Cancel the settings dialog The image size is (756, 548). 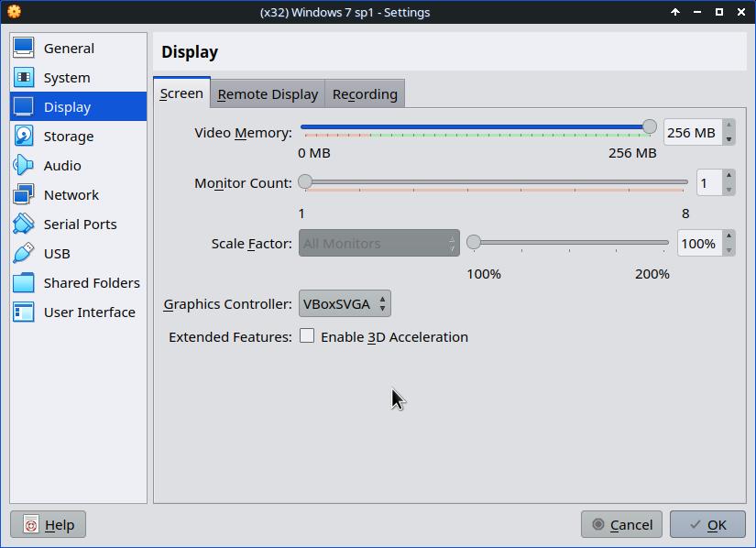[x=621, y=524]
